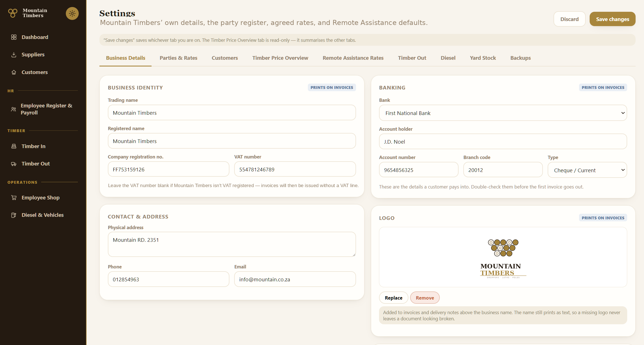
Task: Click the VAT number field
Action: (295, 169)
